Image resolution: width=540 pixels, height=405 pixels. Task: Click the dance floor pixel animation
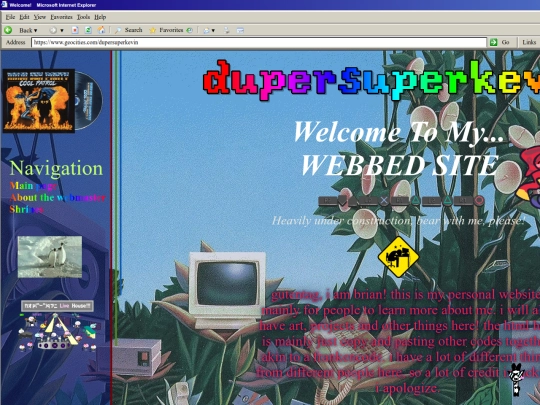57,332
